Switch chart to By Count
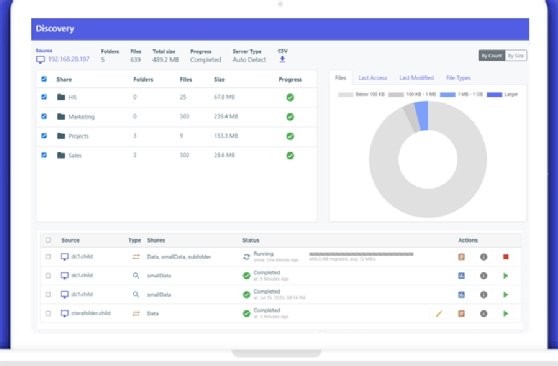 click(492, 56)
